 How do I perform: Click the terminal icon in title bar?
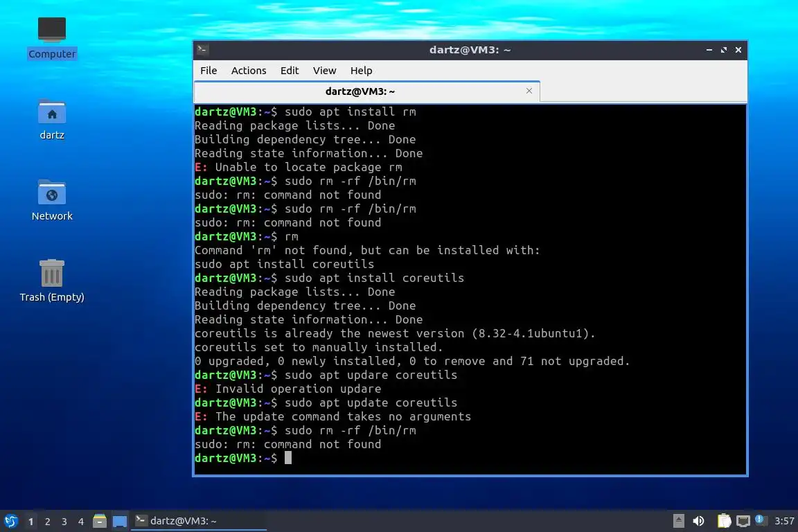(202, 49)
